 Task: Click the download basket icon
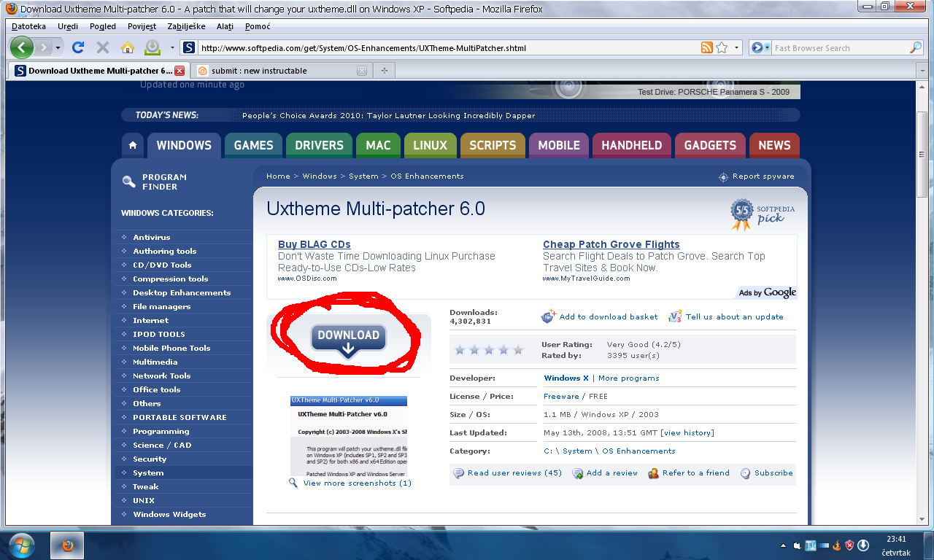(549, 316)
